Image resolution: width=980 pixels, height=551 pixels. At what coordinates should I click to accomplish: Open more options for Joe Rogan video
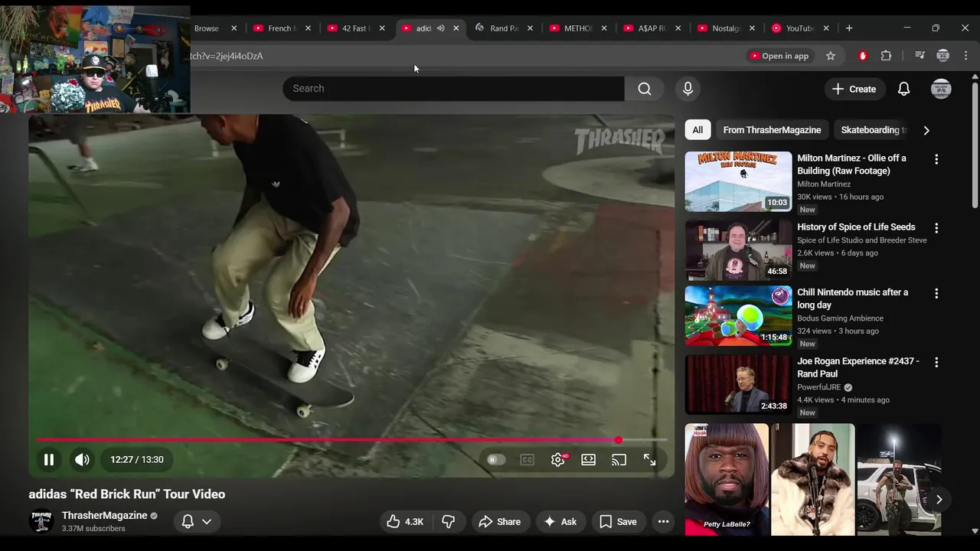point(936,362)
